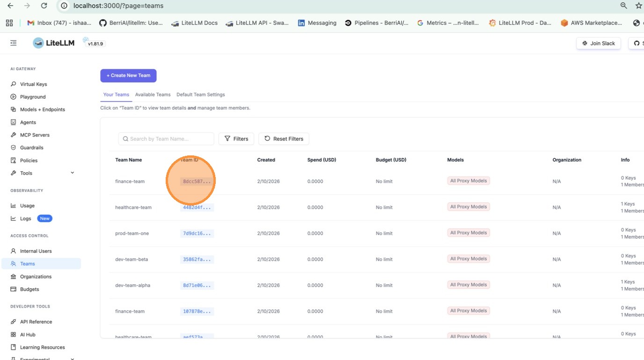
Task: Open the healthcare-team ID 4482d4f link
Action: click(197, 207)
